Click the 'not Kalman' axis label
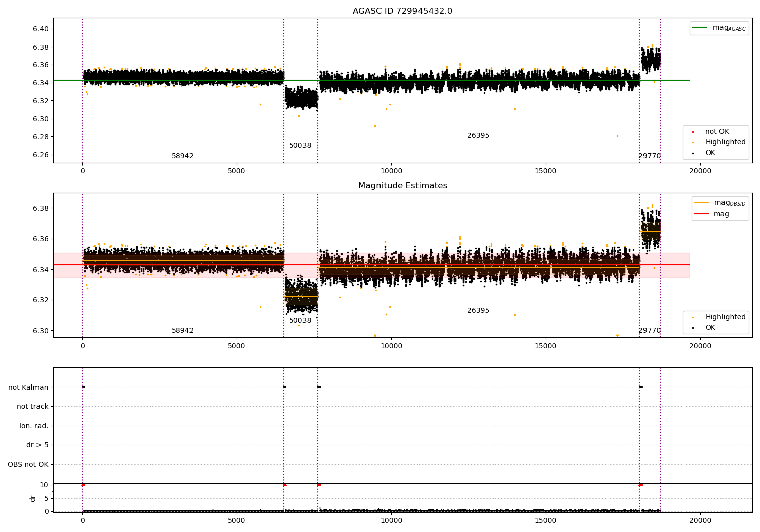The height and width of the screenshot is (532, 760). pos(28,388)
